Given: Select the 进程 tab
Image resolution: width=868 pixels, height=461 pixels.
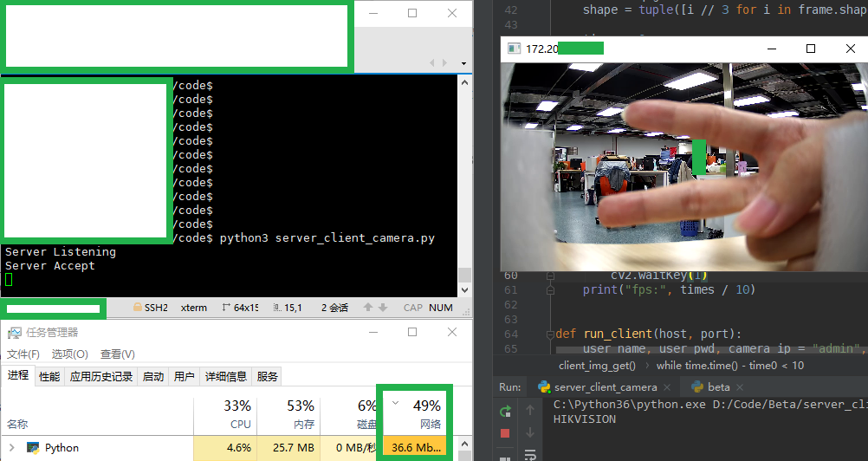Looking at the screenshot, I should [18, 375].
